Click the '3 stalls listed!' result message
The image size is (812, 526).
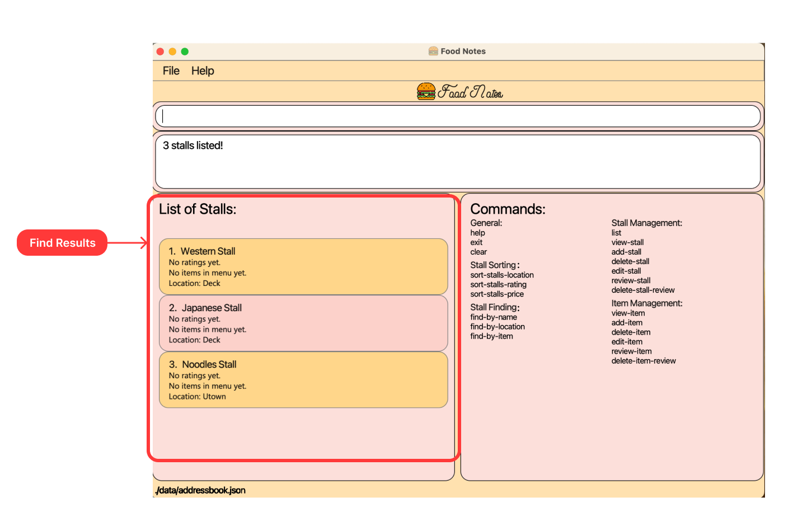point(193,145)
